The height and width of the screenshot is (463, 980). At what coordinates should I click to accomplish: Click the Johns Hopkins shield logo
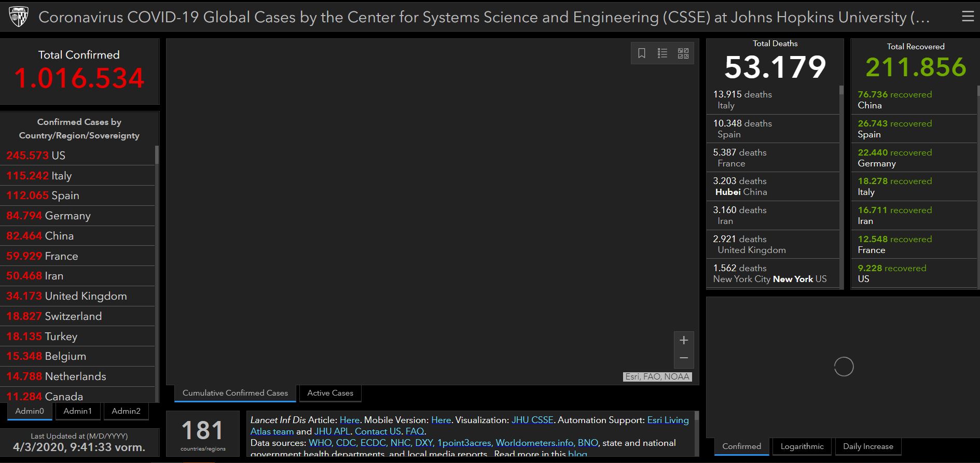[x=19, y=17]
